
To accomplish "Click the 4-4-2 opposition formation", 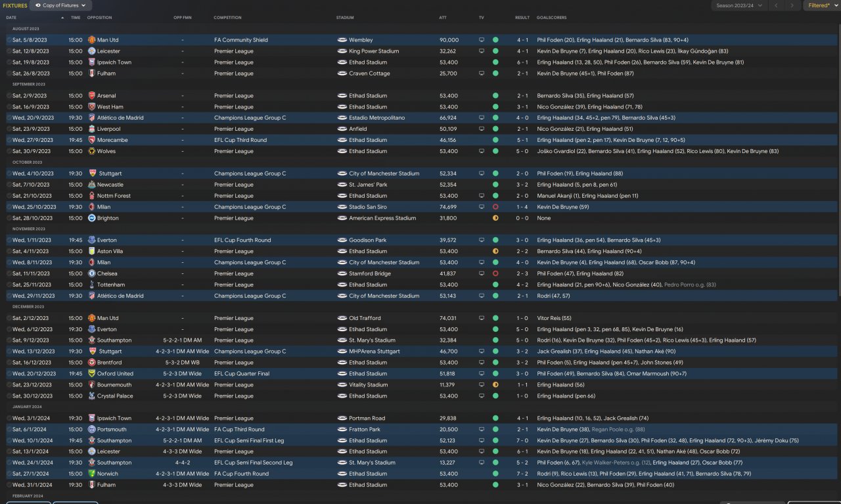I will (x=183, y=463).
